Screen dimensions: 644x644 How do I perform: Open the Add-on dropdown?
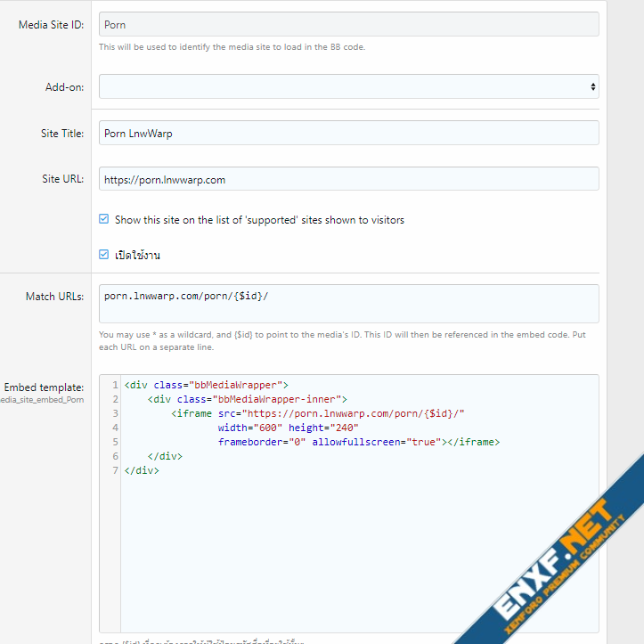(348, 86)
